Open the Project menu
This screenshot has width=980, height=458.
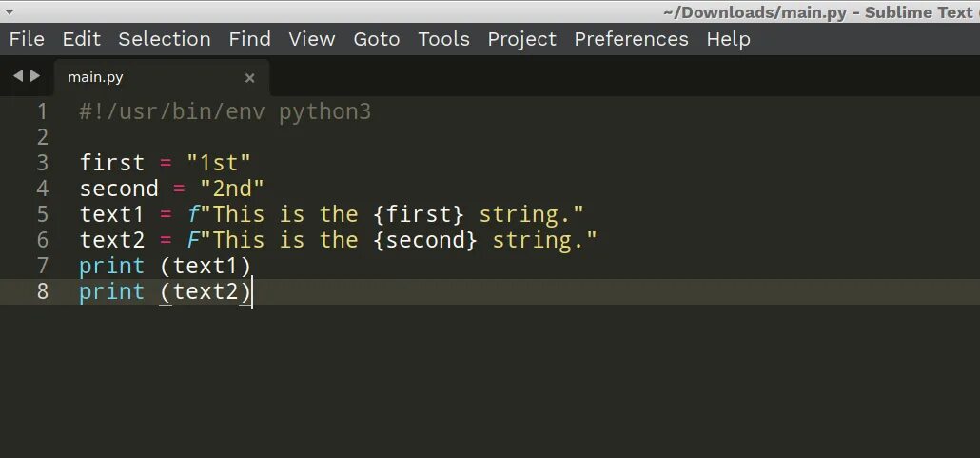[521, 39]
